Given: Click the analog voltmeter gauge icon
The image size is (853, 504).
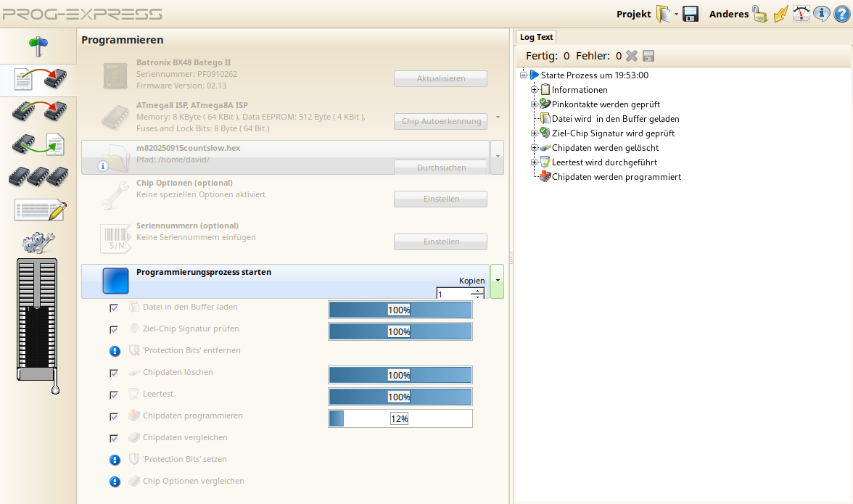Looking at the screenshot, I should click(x=801, y=14).
